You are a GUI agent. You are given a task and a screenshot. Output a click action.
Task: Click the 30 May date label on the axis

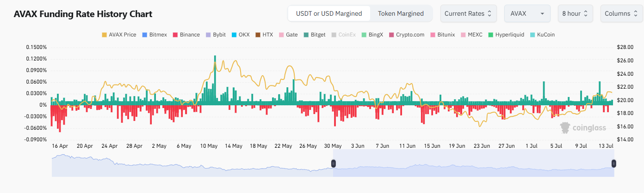tap(334, 146)
